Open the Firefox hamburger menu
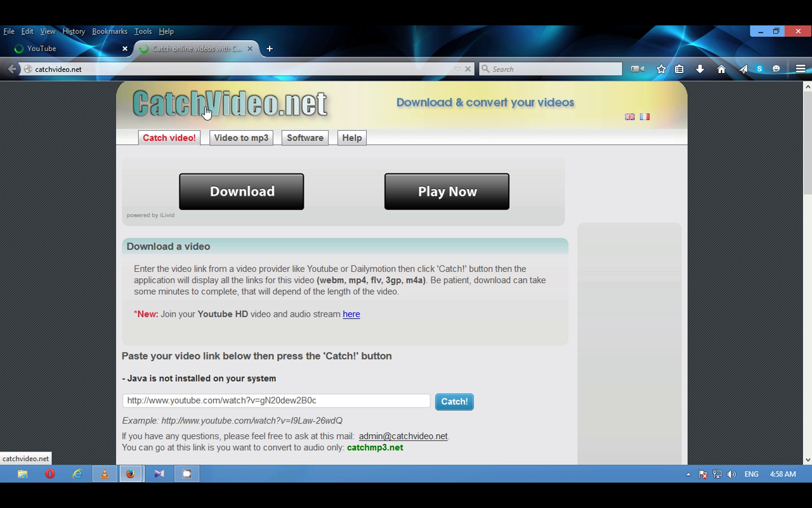812x508 pixels. (801, 68)
